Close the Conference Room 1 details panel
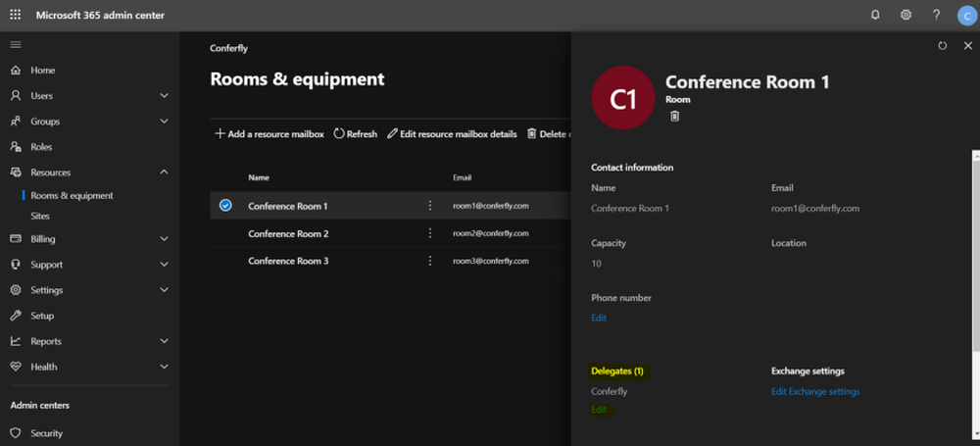 coord(968,46)
